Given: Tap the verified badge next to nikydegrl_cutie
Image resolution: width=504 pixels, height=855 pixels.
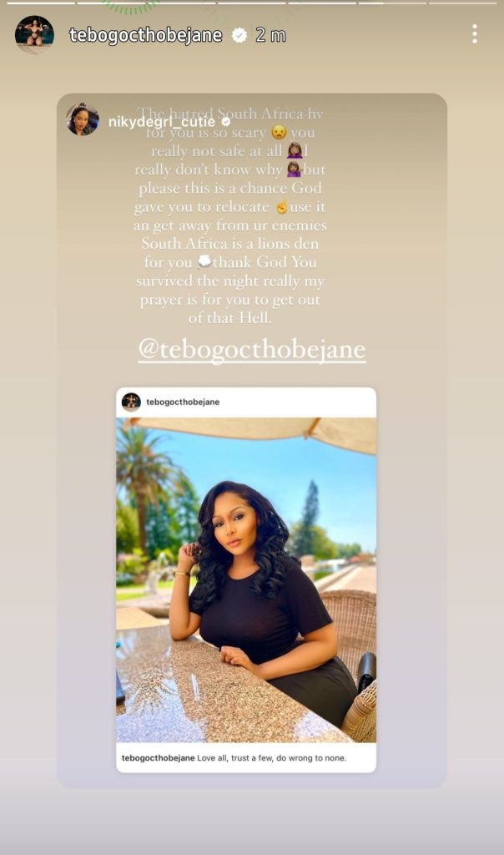Looking at the screenshot, I should (x=225, y=122).
